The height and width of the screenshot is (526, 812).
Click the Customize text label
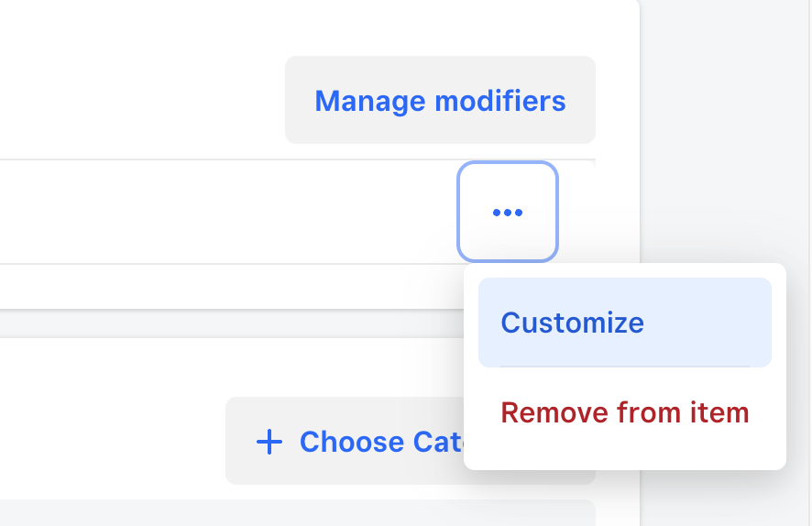572,323
